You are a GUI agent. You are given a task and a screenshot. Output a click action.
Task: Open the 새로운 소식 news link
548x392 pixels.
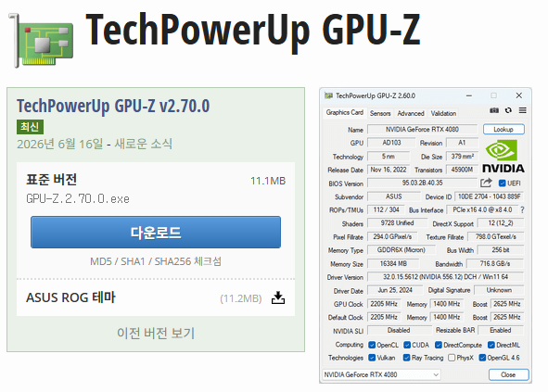coord(144,144)
